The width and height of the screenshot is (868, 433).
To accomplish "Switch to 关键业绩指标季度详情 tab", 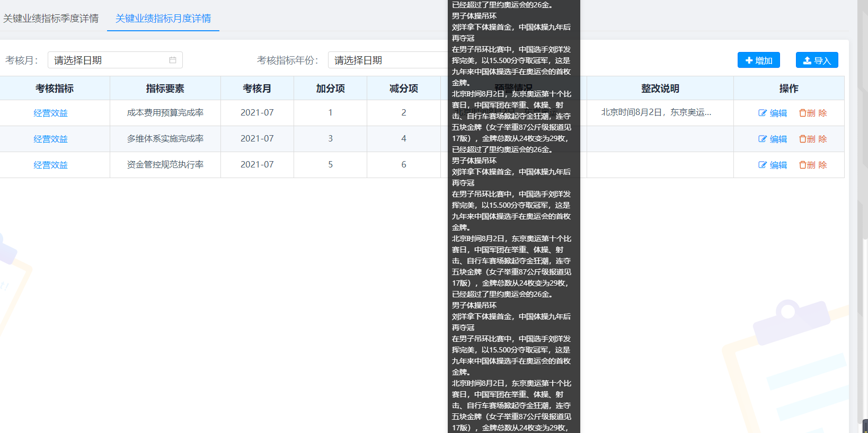I will point(51,19).
